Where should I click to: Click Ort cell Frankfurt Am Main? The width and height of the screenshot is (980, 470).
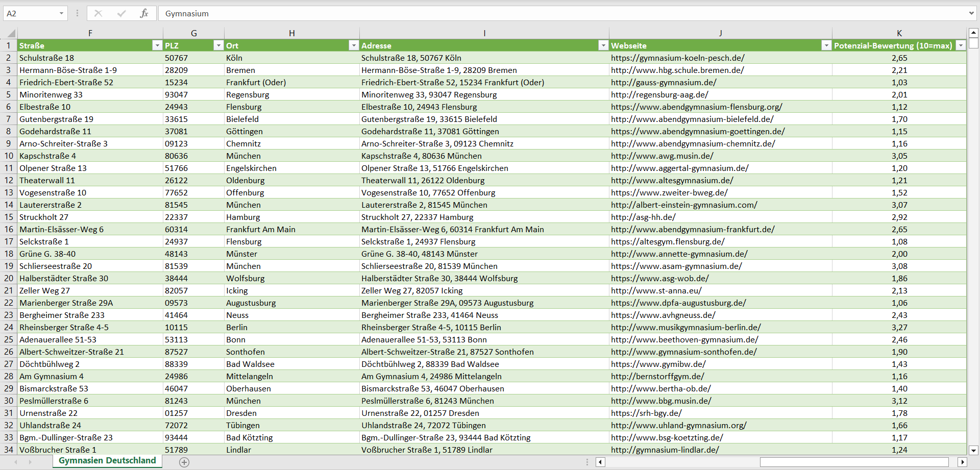pyautogui.click(x=291, y=229)
